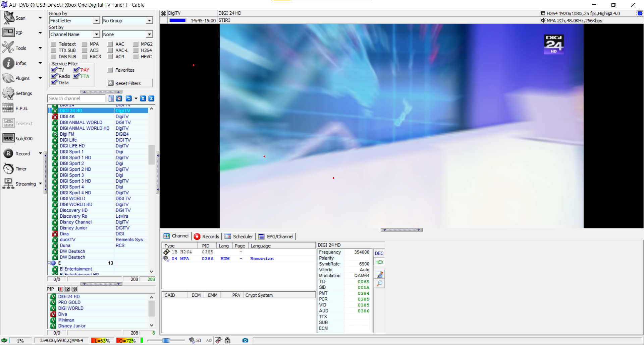This screenshot has height=345, width=644.
Task: Click the L=63% signal level bar
Action: tap(102, 340)
